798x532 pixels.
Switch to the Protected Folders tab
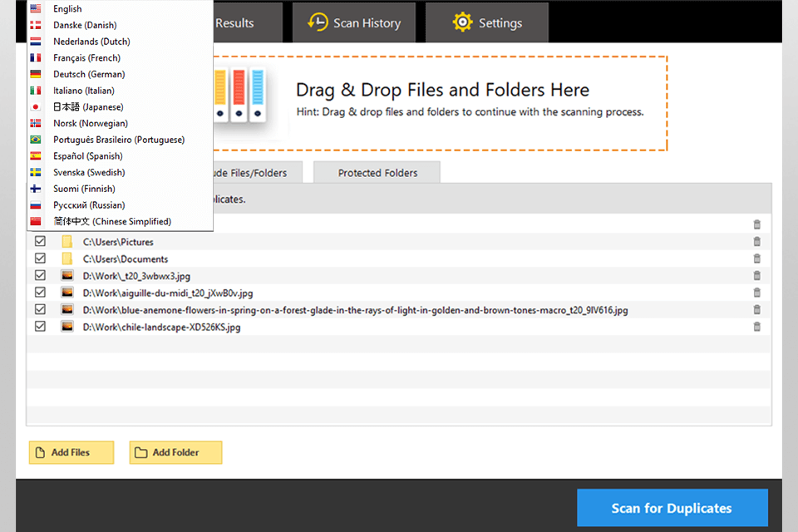(x=377, y=173)
